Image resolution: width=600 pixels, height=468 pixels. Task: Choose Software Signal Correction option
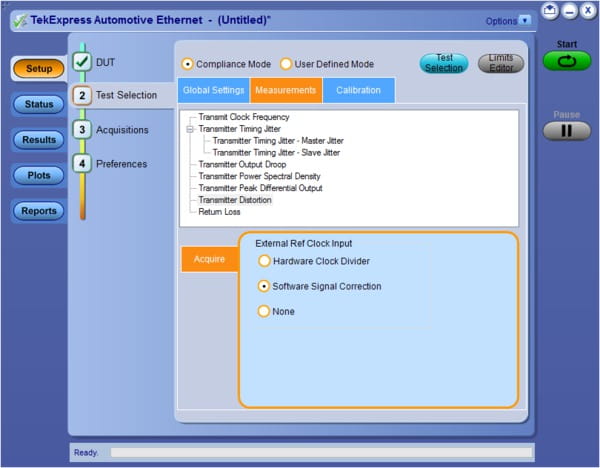click(x=264, y=286)
